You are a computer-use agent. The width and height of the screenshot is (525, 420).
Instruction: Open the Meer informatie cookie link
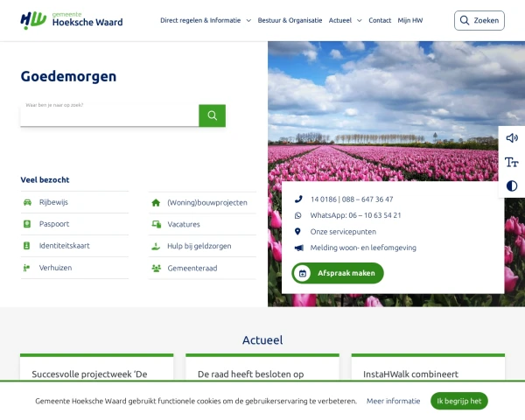coord(393,401)
